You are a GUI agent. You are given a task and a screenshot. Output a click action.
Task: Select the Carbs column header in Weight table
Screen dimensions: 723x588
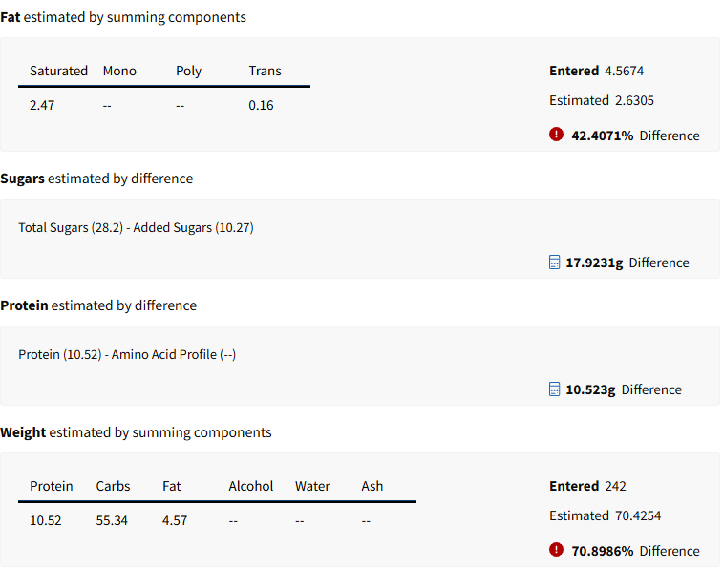click(x=113, y=486)
